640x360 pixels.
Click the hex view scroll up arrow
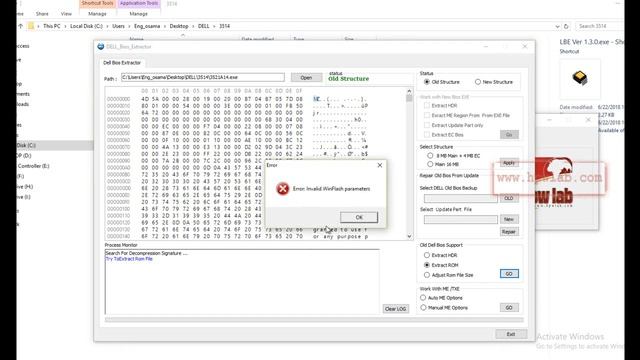pos(409,91)
